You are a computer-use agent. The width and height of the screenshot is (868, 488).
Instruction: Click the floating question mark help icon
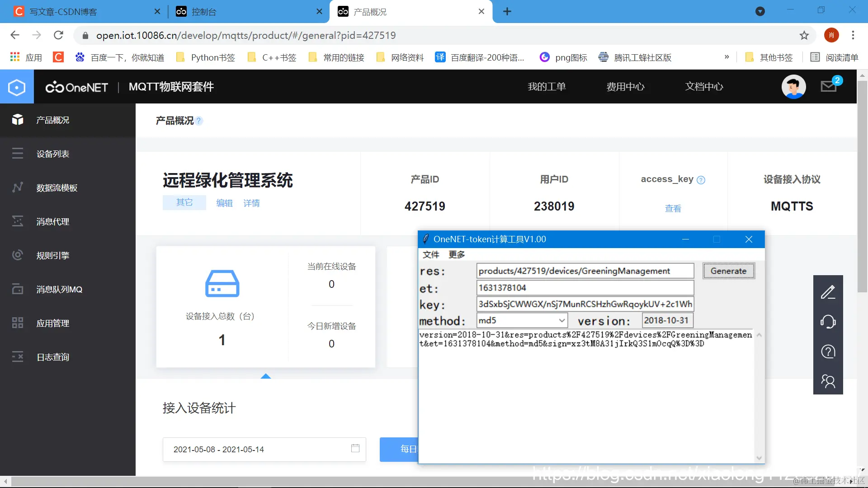point(828,352)
